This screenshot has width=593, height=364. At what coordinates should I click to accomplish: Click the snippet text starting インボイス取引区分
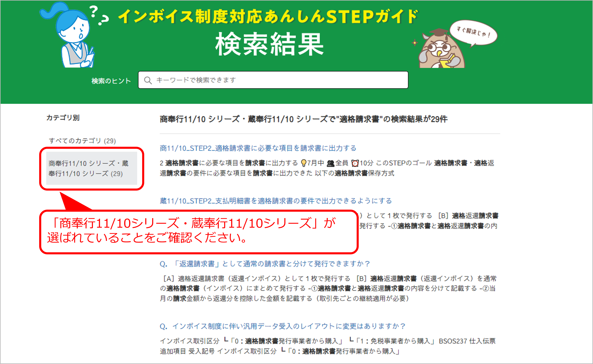328,346
